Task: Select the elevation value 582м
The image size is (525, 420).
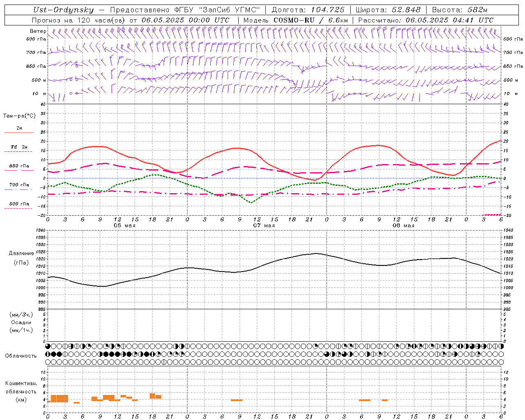Action: click(x=477, y=10)
